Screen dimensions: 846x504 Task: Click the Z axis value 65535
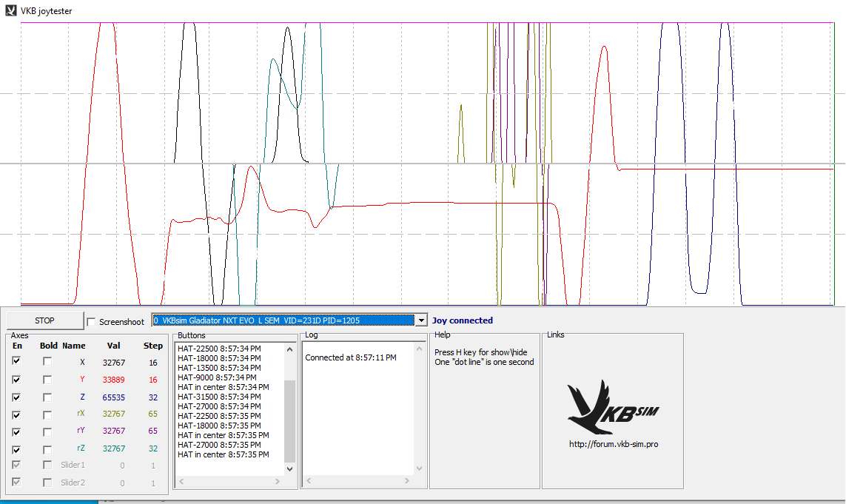click(114, 397)
